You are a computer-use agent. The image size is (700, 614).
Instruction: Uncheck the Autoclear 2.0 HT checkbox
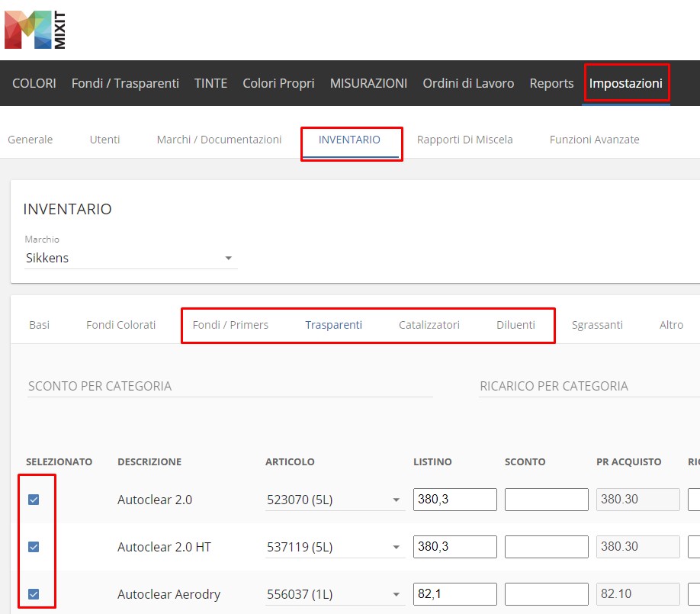pyautogui.click(x=34, y=547)
